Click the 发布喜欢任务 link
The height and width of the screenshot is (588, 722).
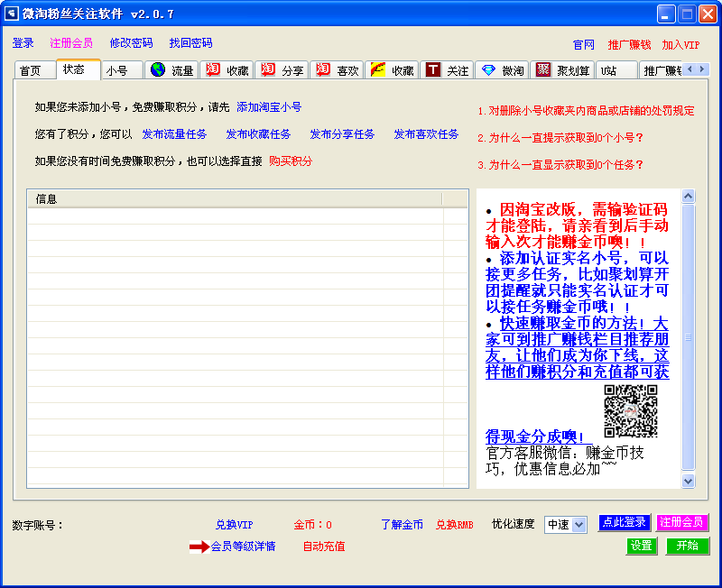[x=426, y=134]
